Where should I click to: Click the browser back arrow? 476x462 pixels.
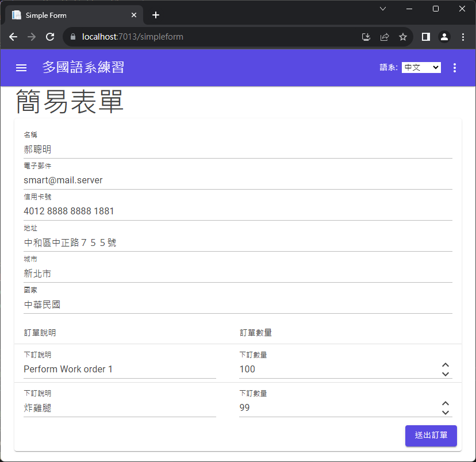(x=13, y=37)
